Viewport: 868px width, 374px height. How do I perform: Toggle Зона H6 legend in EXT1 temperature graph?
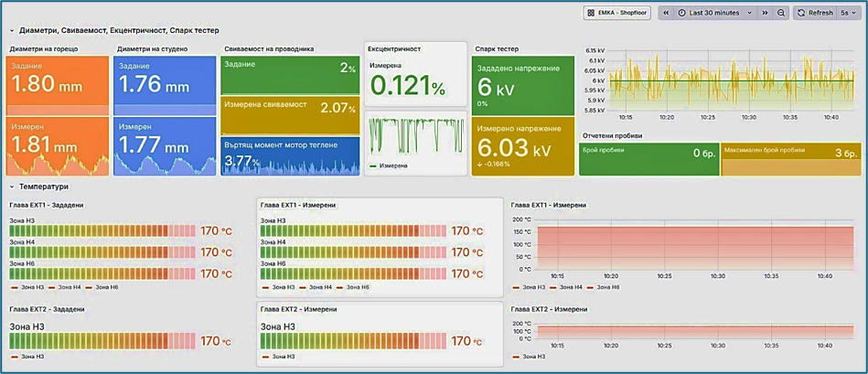[x=608, y=288]
